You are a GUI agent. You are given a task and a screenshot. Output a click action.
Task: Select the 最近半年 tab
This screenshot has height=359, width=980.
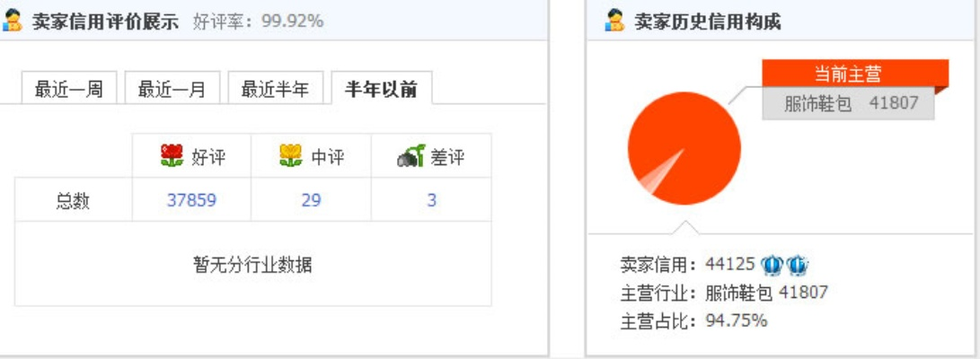(x=275, y=89)
